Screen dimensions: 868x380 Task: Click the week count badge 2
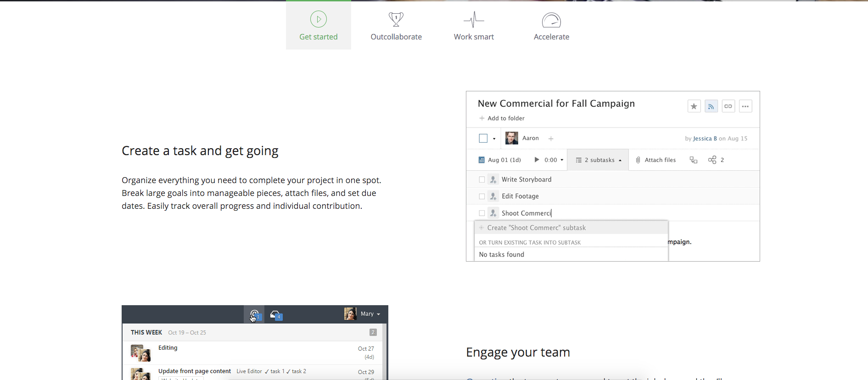(373, 332)
